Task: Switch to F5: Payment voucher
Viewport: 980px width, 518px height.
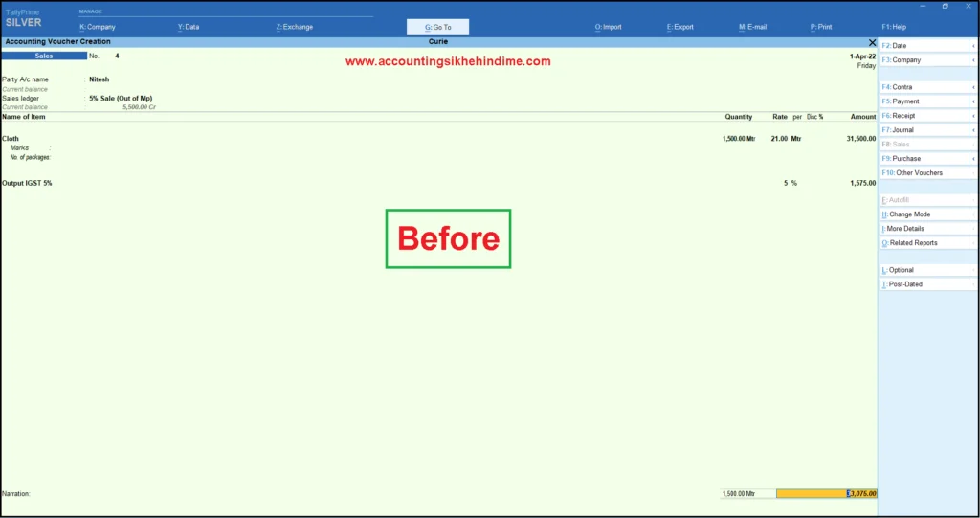Action: [x=924, y=101]
